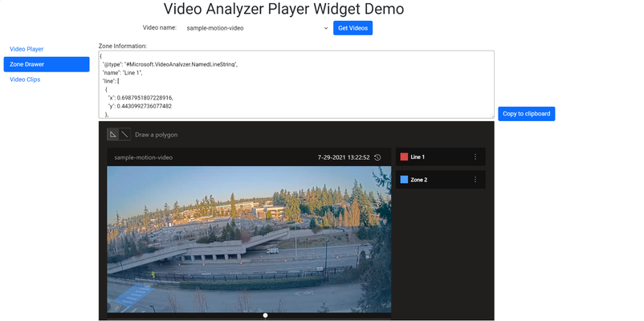Select the Zone Drawer tab
The width and height of the screenshot is (644, 321).
point(47,64)
